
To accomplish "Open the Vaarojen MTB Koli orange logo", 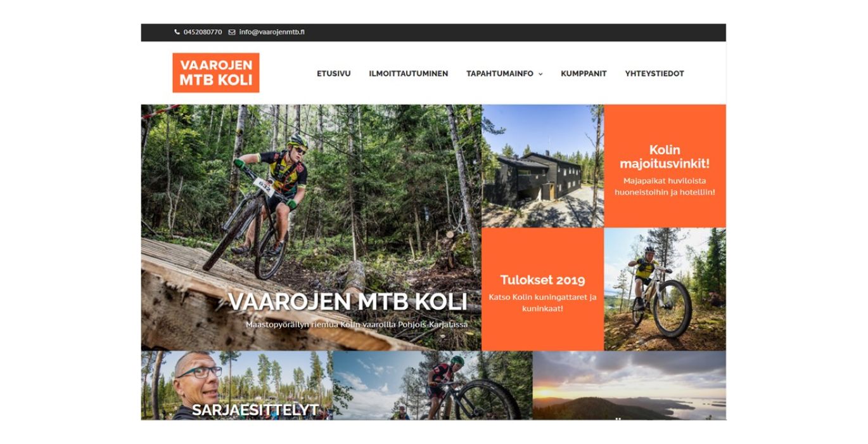I will pos(216,73).
